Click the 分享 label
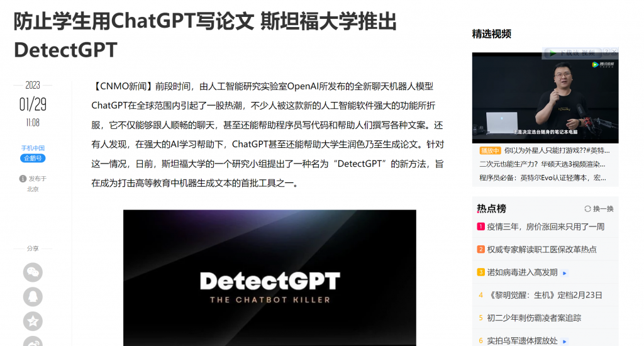The image size is (644, 346). click(33, 248)
